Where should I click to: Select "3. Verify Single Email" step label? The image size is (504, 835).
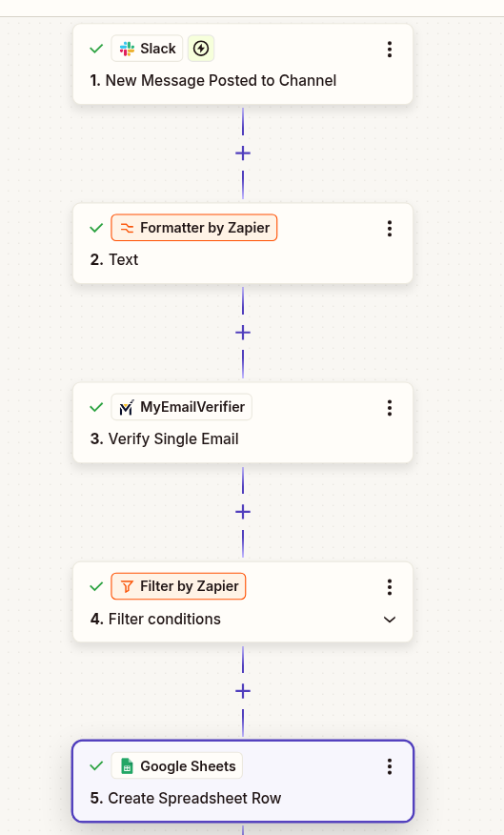[x=164, y=438]
